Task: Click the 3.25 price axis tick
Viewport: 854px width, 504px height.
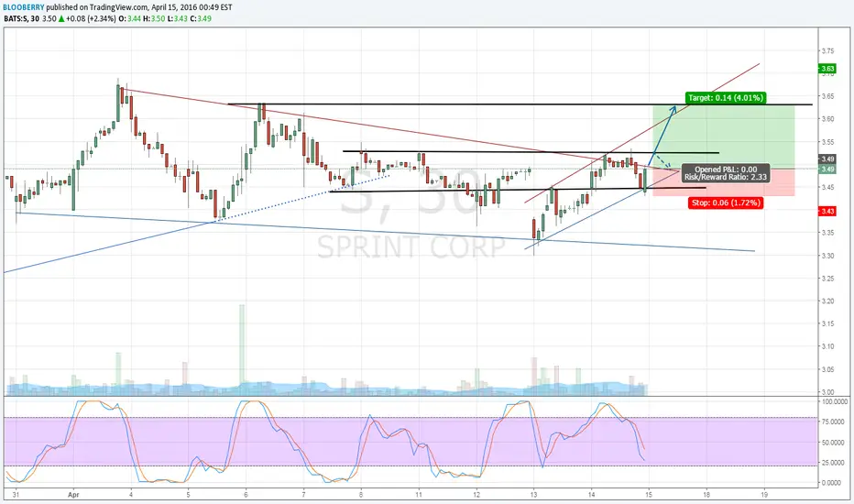Action: pyautogui.click(x=827, y=279)
